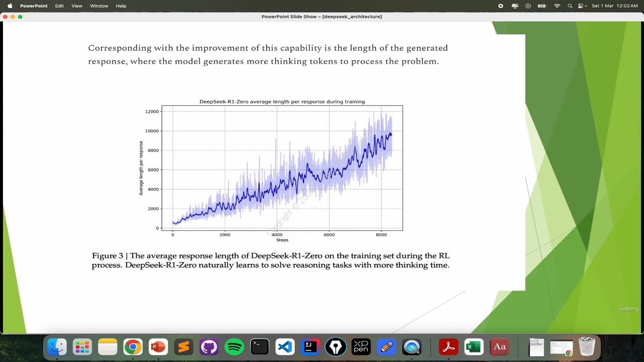This screenshot has height=362, width=644.
Task: Open the Trash from the dock
Action: (587, 347)
